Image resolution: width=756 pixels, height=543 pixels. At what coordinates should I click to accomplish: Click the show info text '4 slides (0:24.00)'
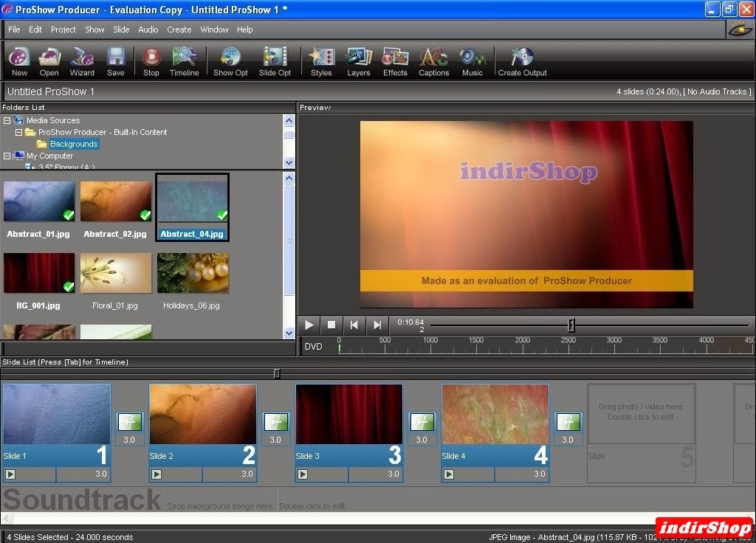[648, 91]
